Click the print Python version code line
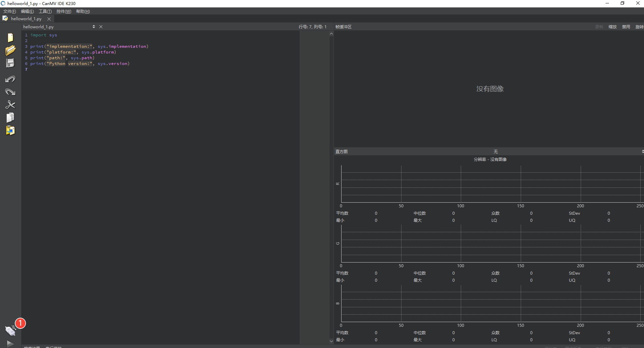 pos(80,64)
